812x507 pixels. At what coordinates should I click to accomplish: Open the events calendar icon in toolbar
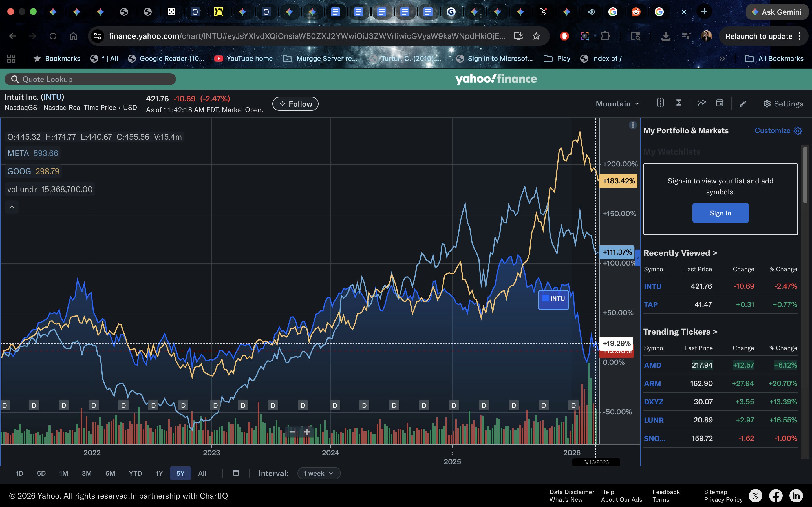tap(720, 103)
